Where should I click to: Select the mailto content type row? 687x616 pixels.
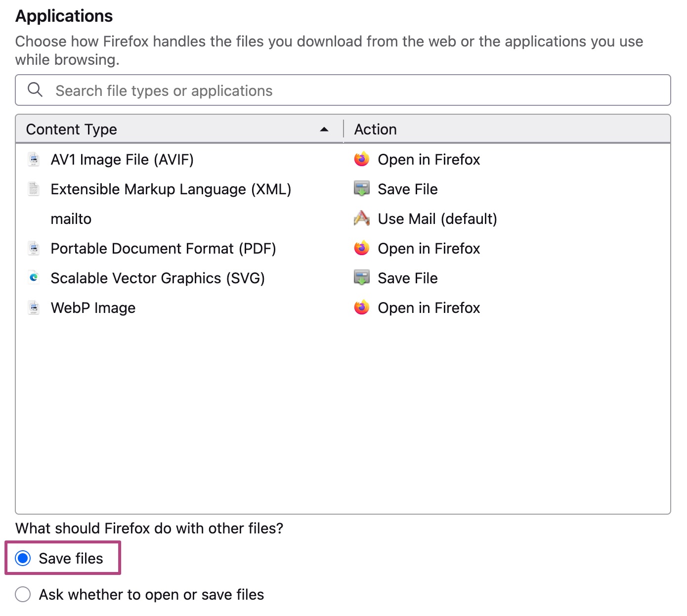click(x=71, y=219)
